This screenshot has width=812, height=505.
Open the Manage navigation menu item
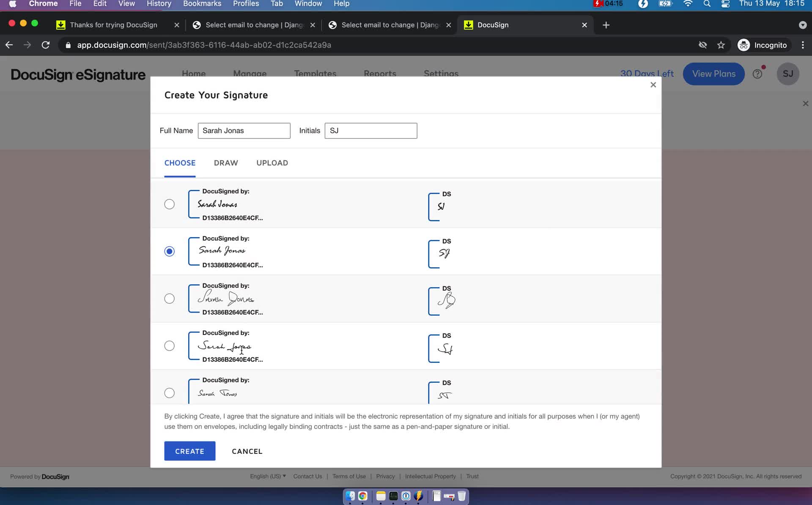250,73
